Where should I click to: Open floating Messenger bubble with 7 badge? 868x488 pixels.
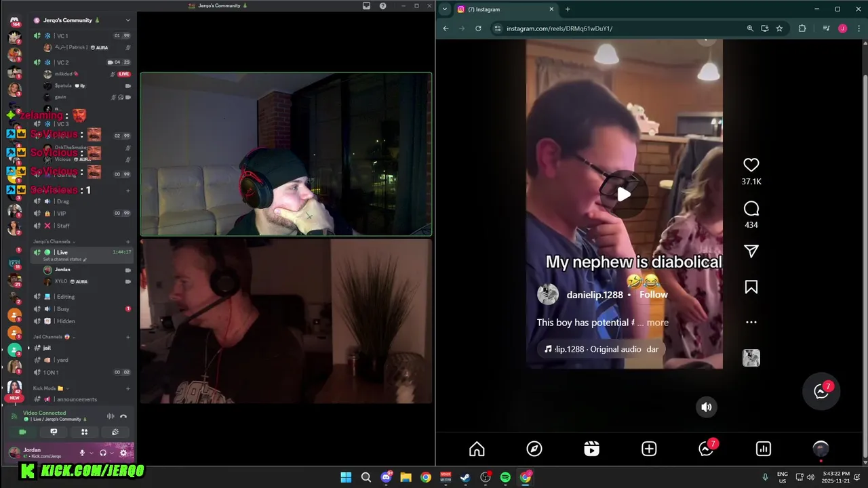(822, 391)
